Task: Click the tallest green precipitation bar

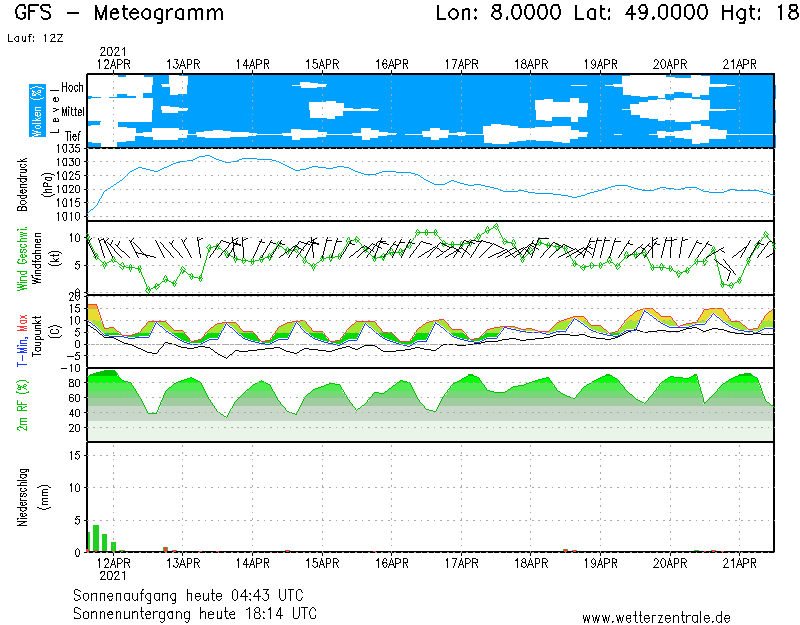Action: [x=96, y=538]
